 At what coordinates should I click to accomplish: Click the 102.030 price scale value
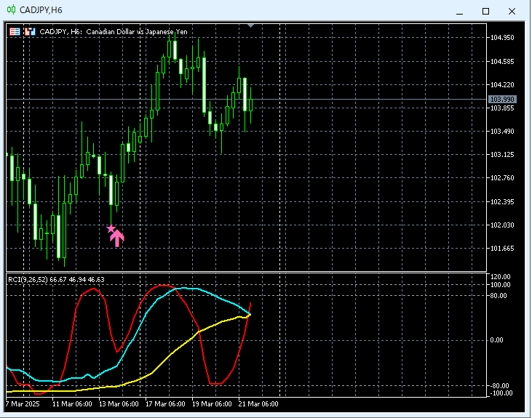click(x=502, y=225)
